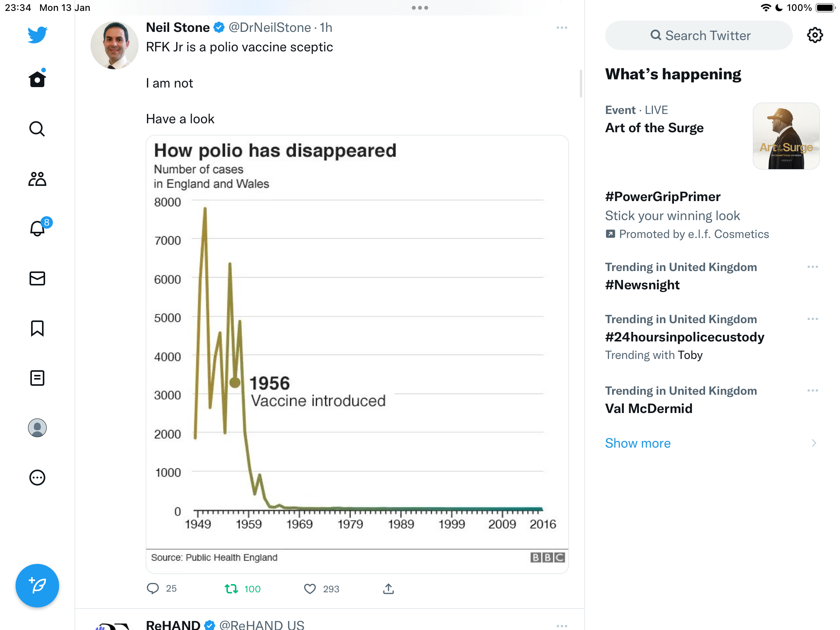Screen dimensions: 840x630
Task: Open the ReHAND account name
Action: click(x=173, y=625)
